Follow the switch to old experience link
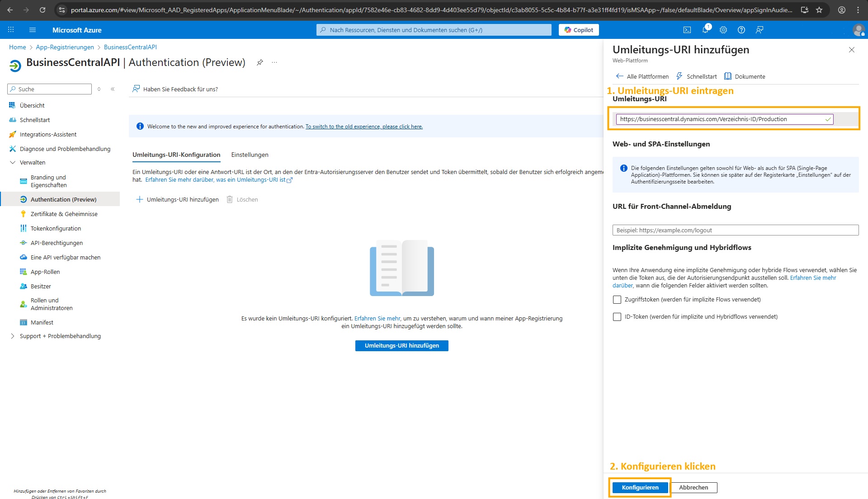 pos(364,127)
